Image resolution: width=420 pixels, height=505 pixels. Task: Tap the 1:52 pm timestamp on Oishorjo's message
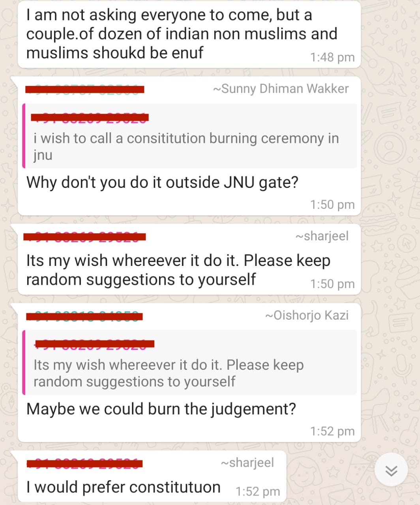pos(332,431)
